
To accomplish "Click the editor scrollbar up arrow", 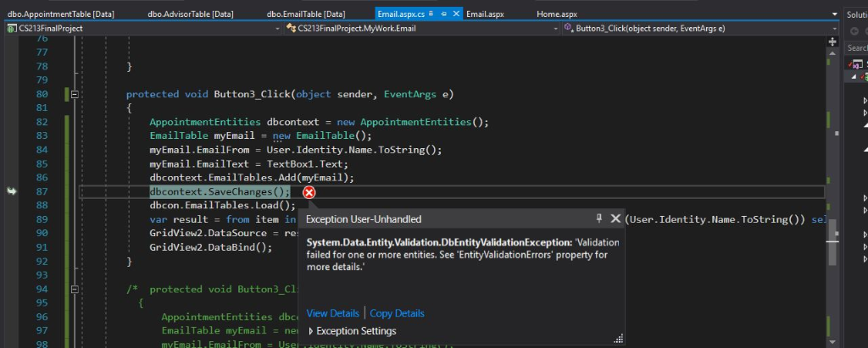I will pyautogui.click(x=832, y=53).
